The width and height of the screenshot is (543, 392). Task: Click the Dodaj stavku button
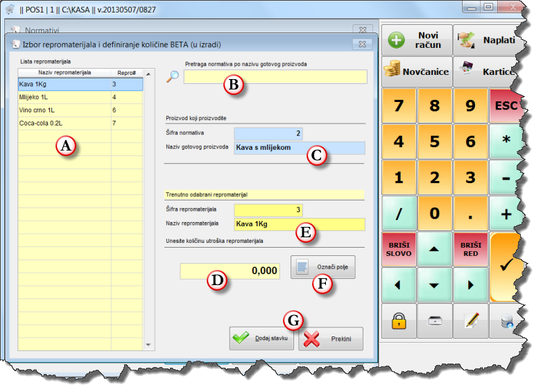[261, 339]
